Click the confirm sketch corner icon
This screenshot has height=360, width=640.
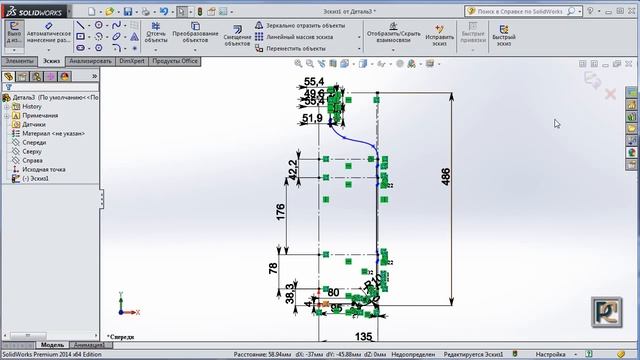click(592, 80)
